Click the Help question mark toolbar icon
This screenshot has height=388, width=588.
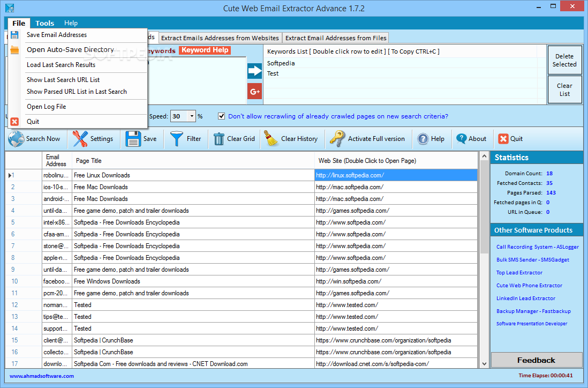(423, 139)
